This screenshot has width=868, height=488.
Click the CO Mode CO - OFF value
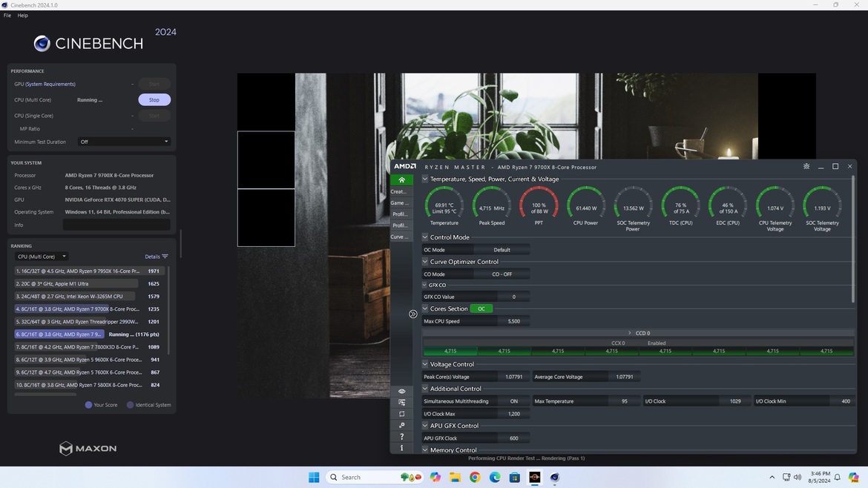pyautogui.click(x=502, y=274)
